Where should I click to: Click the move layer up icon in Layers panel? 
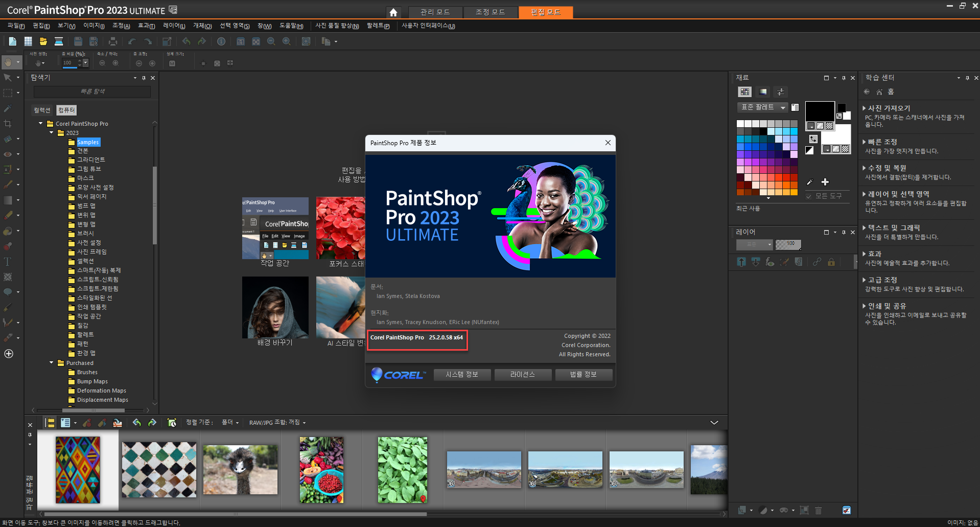pyautogui.click(x=741, y=262)
